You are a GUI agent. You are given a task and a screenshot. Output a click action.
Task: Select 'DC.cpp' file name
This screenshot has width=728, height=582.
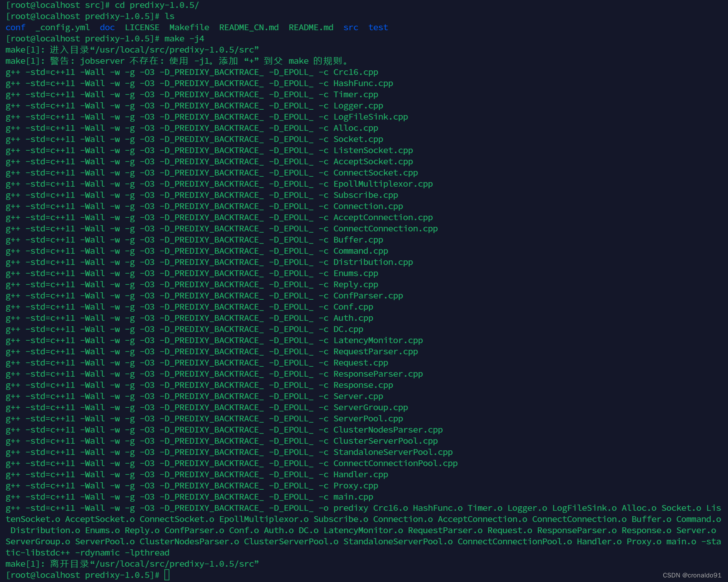[349, 329]
